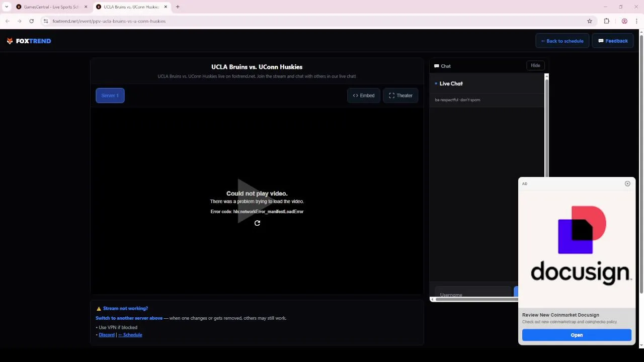The image size is (644, 362).
Task: Click the 'Use VPN if blocked' tip
Action: coord(118,328)
